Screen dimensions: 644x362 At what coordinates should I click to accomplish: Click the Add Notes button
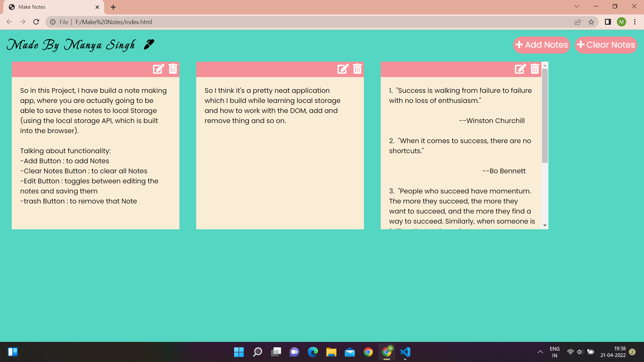pos(541,45)
